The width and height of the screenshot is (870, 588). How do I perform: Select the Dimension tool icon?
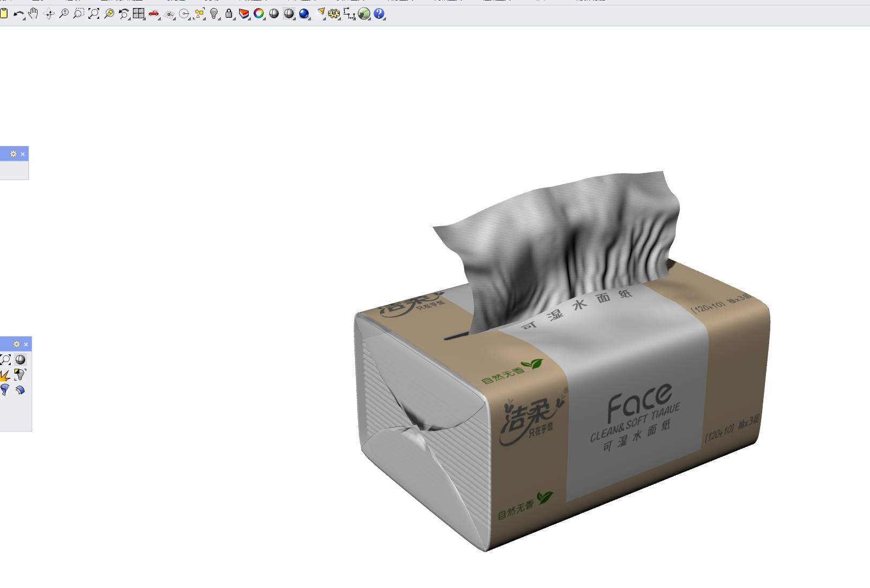point(349,13)
